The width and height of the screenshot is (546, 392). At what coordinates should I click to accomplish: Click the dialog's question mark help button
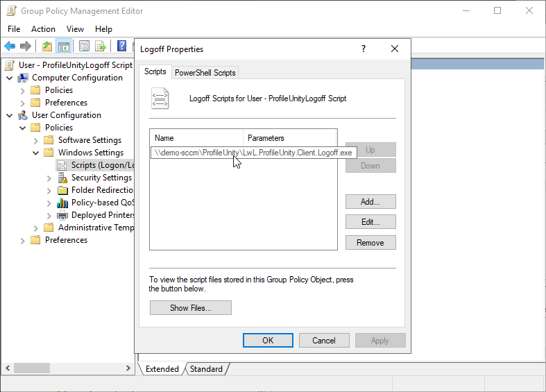coord(364,49)
